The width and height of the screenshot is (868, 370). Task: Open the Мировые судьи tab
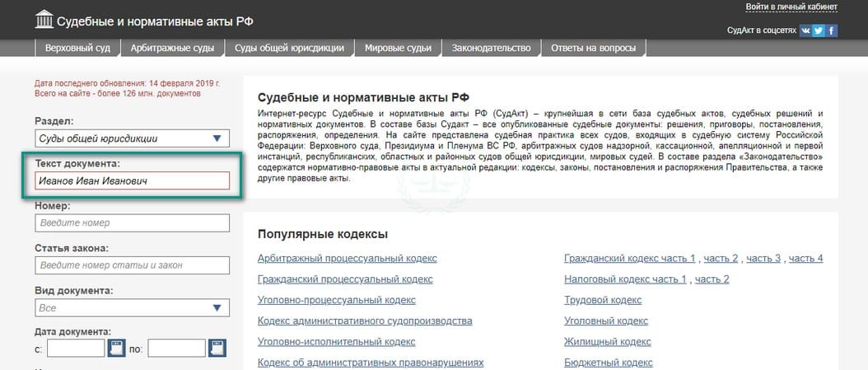[x=398, y=48]
